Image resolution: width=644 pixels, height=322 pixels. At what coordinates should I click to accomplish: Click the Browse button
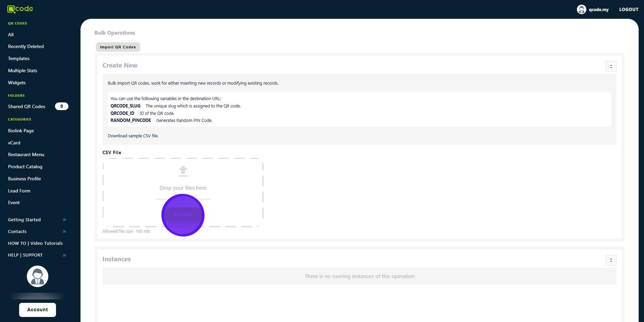tap(183, 215)
